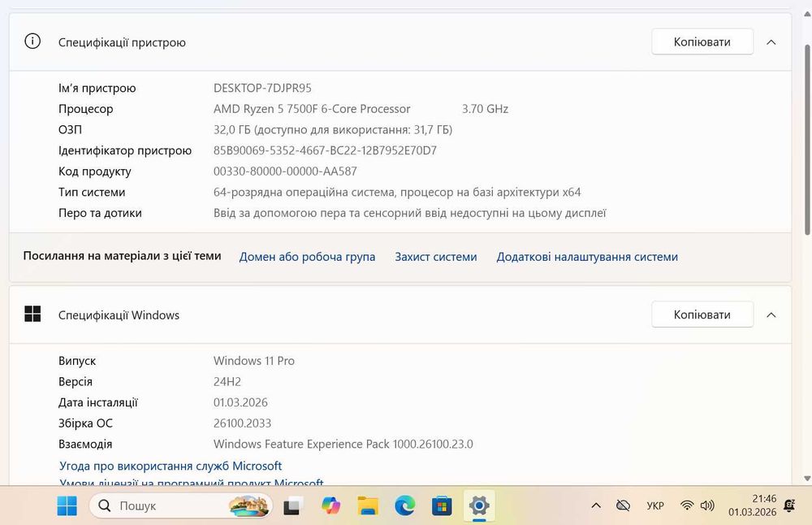Collapse the Специфікації Windows section
The height and width of the screenshot is (525, 812).
tap(771, 315)
